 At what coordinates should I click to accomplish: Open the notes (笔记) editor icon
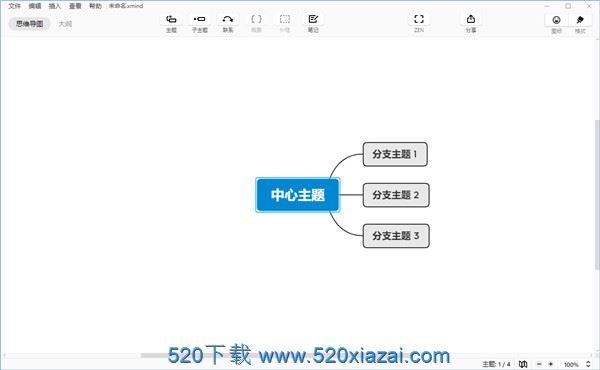coord(313,19)
